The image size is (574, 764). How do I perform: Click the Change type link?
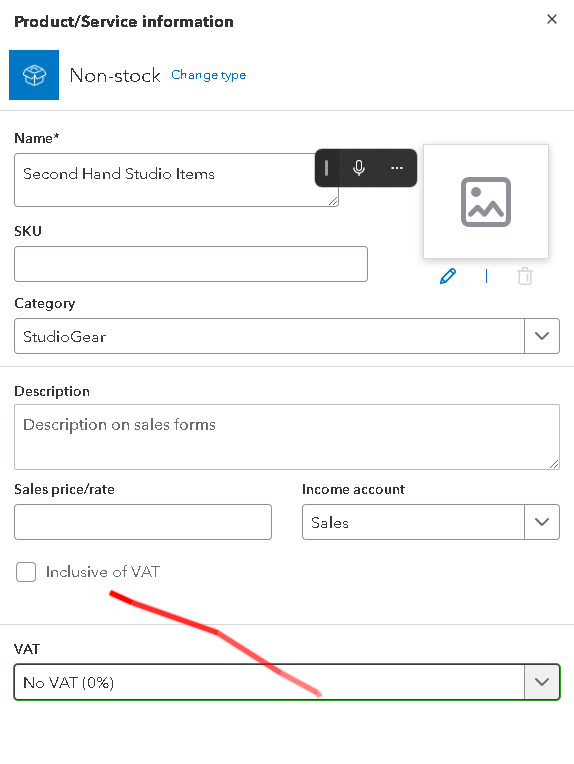[209, 75]
